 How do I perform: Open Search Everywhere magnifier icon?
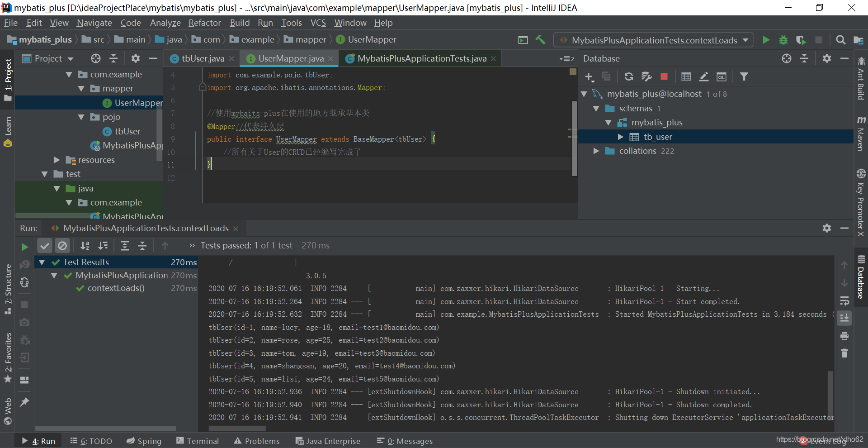point(840,40)
